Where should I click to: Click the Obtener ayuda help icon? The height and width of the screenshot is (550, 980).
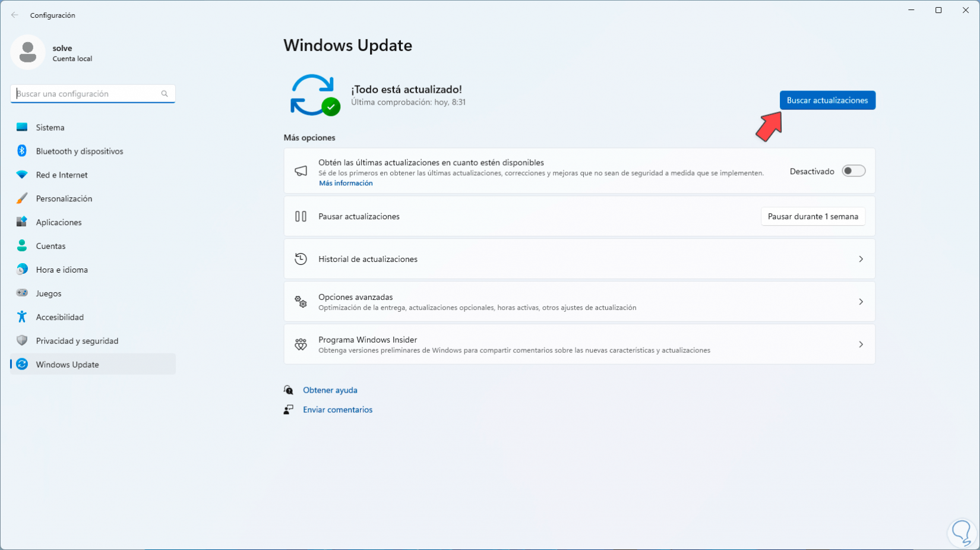[x=289, y=390]
